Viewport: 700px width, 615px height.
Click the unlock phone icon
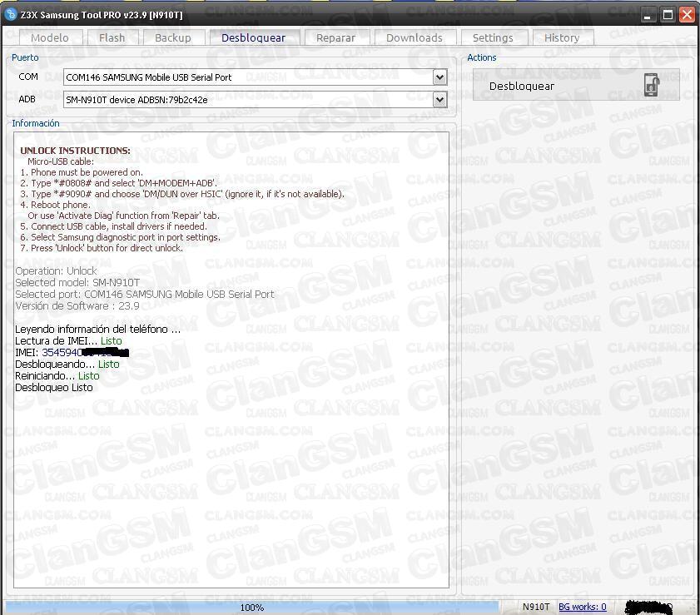click(652, 85)
